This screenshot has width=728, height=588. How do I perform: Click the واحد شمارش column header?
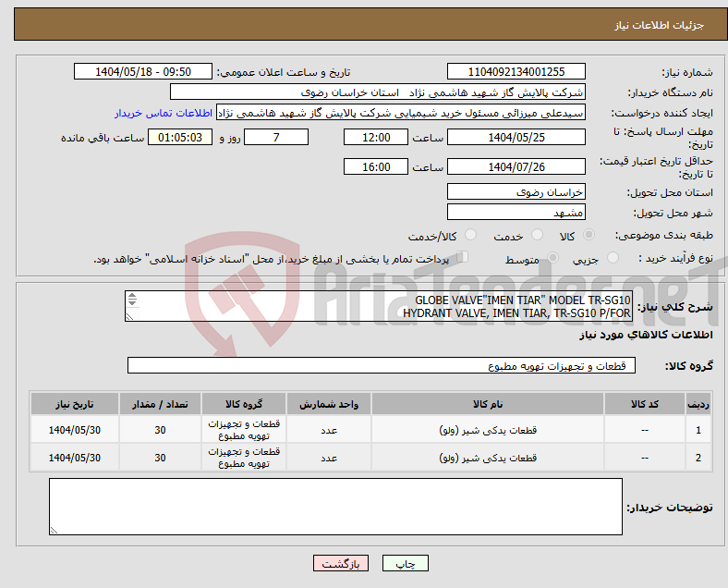coord(329,404)
